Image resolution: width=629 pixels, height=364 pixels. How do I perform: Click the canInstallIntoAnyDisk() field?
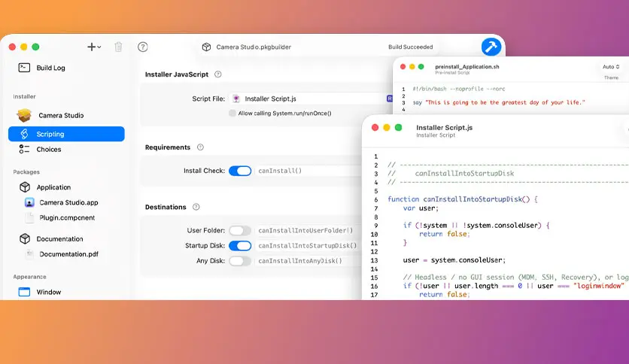click(308, 261)
